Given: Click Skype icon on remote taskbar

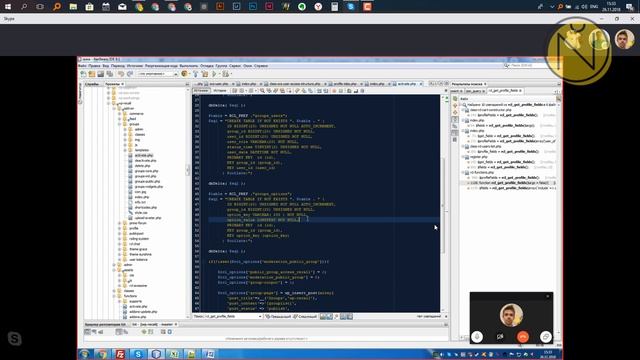Looking at the screenshot, I should [x=138, y=354].
